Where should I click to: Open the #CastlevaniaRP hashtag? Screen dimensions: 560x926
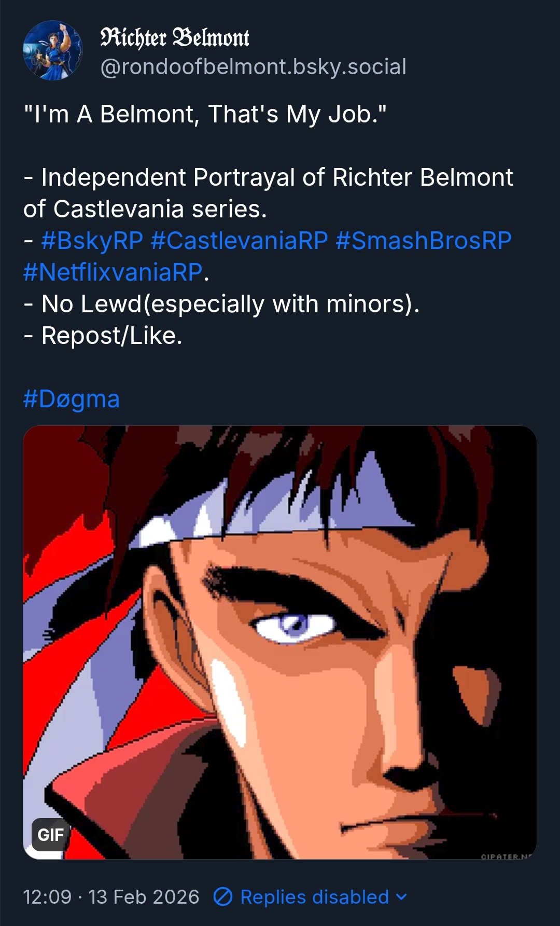(239, 241)
